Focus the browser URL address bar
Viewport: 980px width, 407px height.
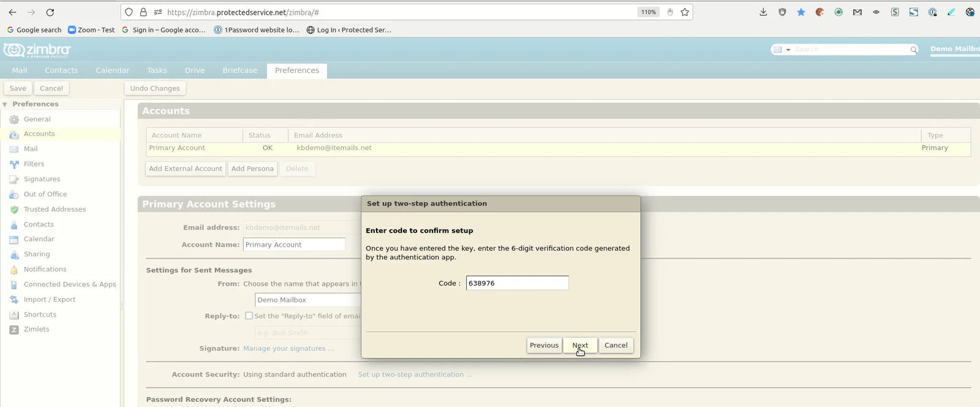398,12
